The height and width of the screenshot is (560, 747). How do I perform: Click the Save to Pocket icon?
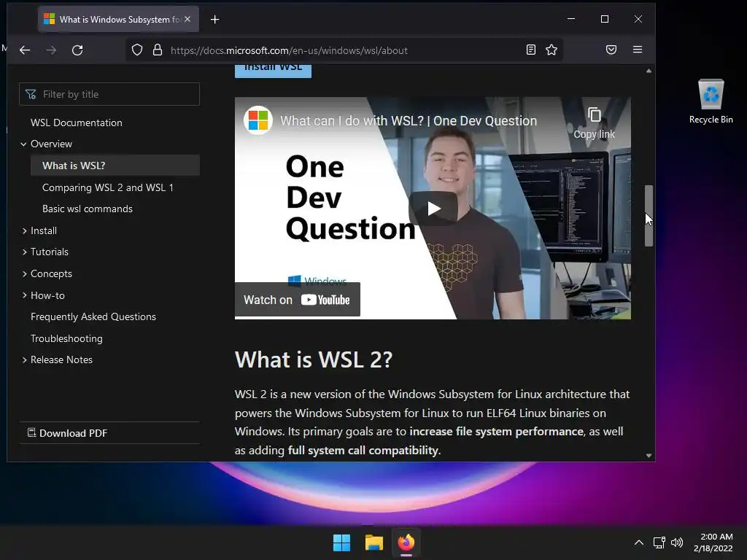(x=611, y=50)
